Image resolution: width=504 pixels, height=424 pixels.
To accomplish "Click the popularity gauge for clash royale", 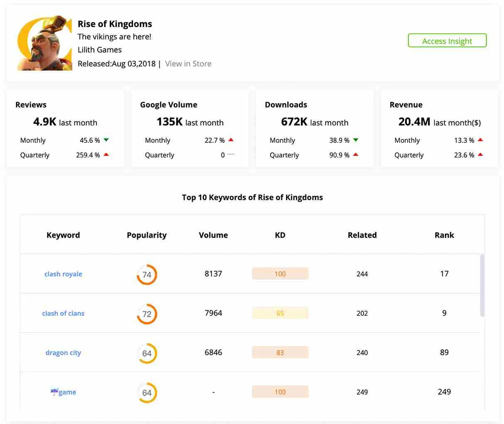I will click(x=147, y=274).
